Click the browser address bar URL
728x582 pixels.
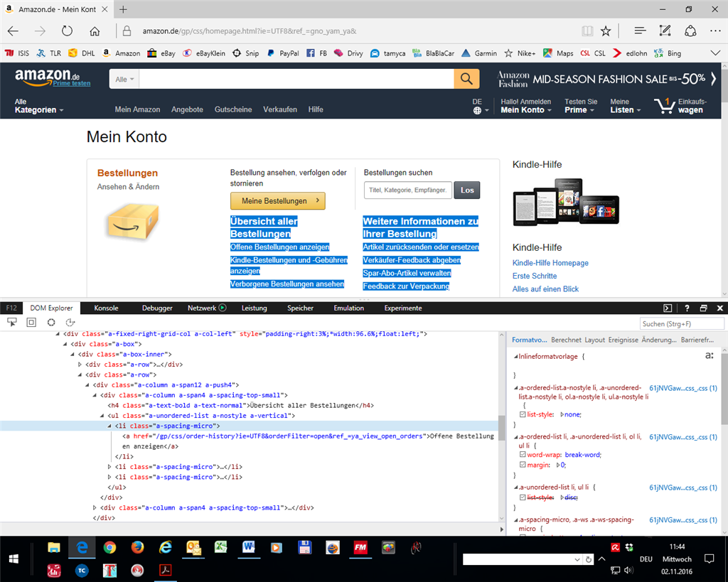point(250,31)
